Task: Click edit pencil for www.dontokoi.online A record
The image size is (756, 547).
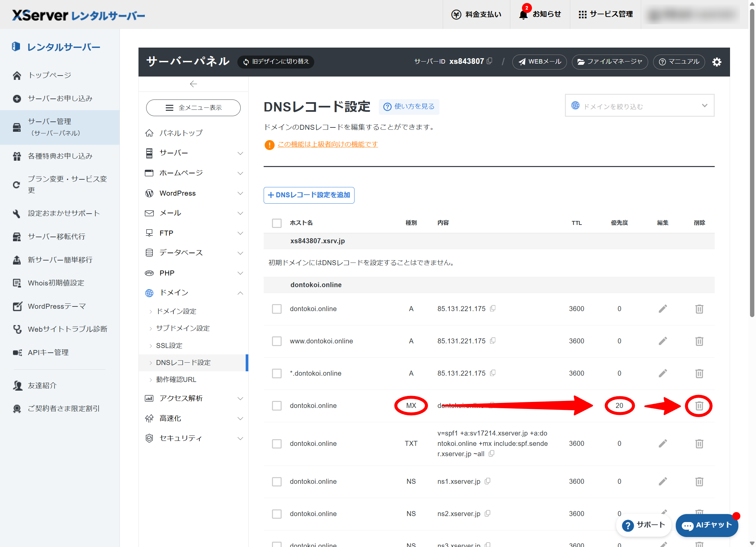Action: [663, 341]
